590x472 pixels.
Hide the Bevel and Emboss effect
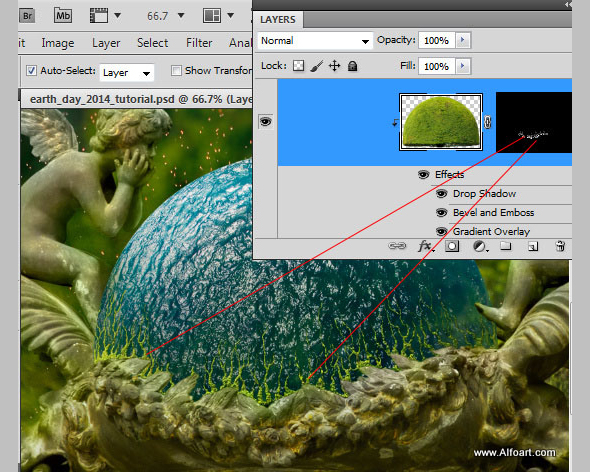(x=441, y=213)
